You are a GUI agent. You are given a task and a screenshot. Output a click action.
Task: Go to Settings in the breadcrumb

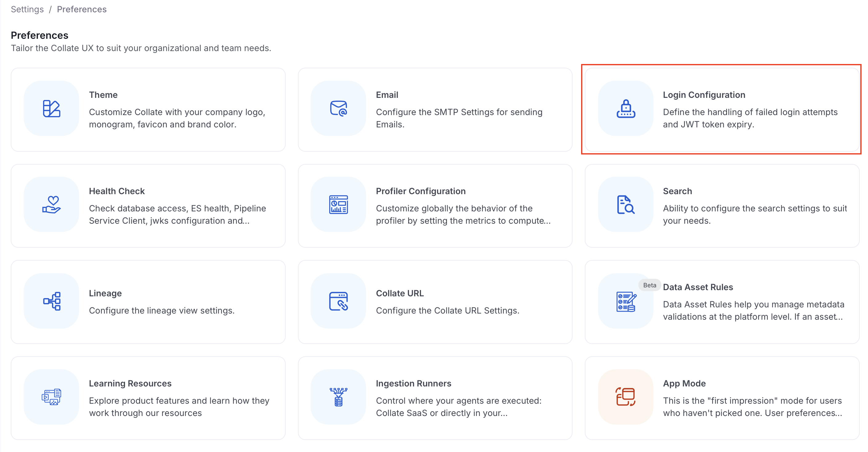click(27, 9)
